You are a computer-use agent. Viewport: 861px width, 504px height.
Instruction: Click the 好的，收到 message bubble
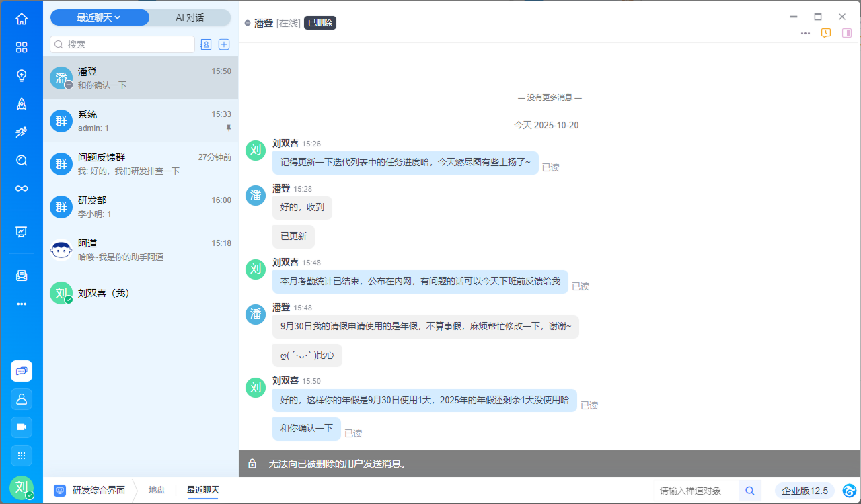coord(302,208)
